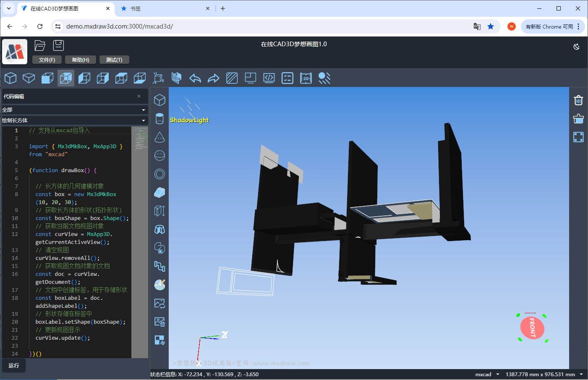
Task: Toggle the 2D view mode icon
Action: click(306, 78)
